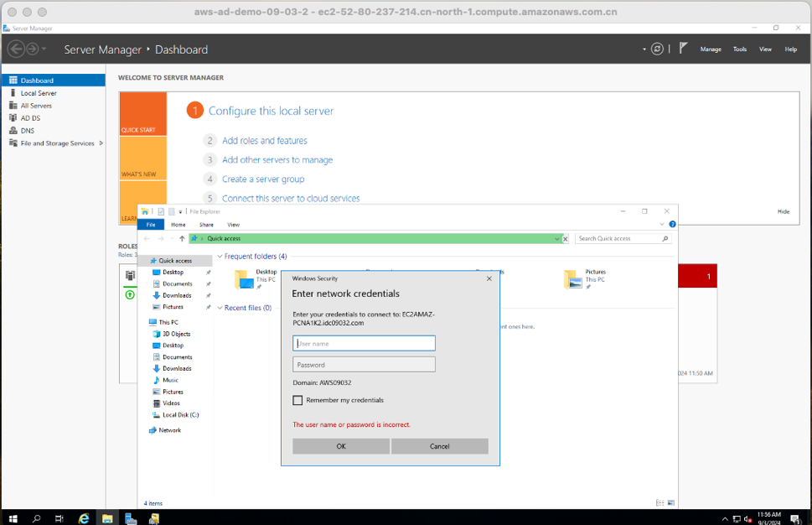The image size is (812, 525).
Task: Enable Remember my credentials
Action: coord(297,400)
